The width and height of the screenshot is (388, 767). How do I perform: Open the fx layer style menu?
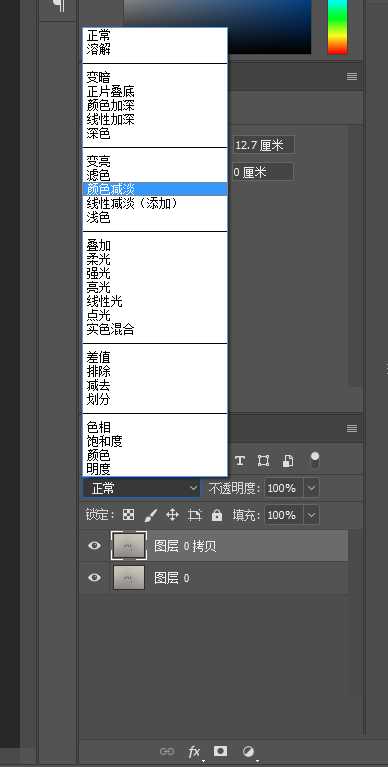[195, 751]
